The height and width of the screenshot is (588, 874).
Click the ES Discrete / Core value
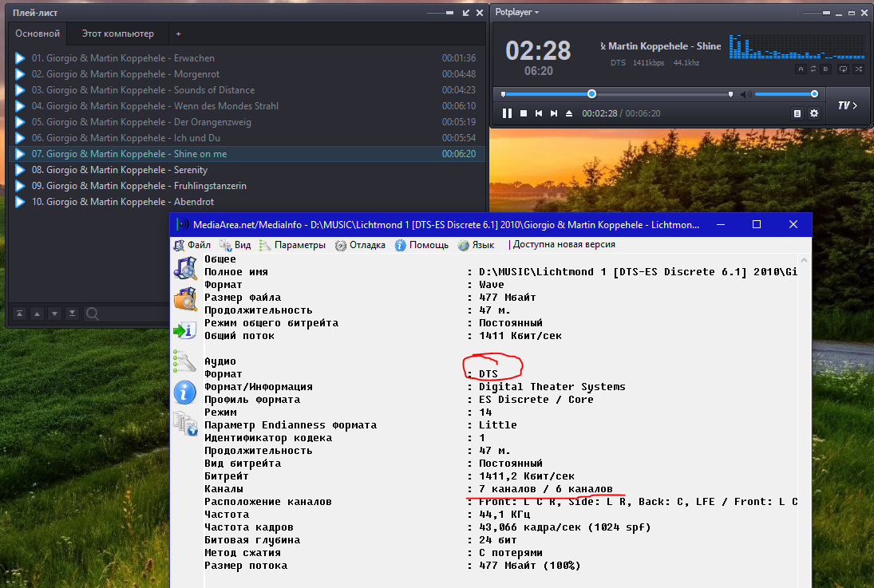[536, 400]
